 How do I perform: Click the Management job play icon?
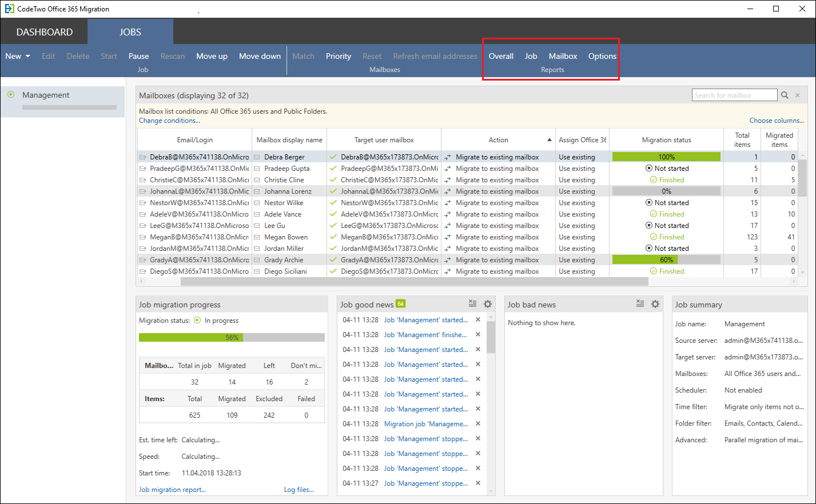[x=11, y=94]
